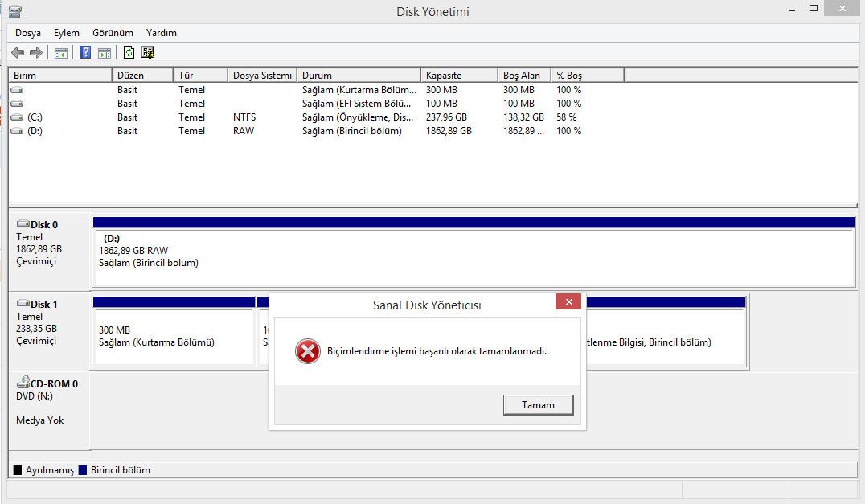Click the Forward arrow toolbar icon
This screenshot has height=504, width=865.
click(x=36, y=53)
